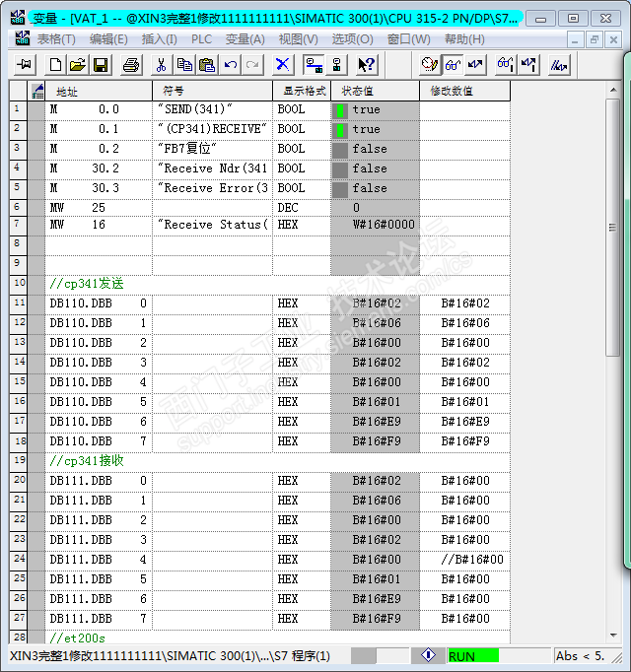Delete row with blue X icon
The height and width of the screenshot is (672, 631).
(x=283, y=65)
